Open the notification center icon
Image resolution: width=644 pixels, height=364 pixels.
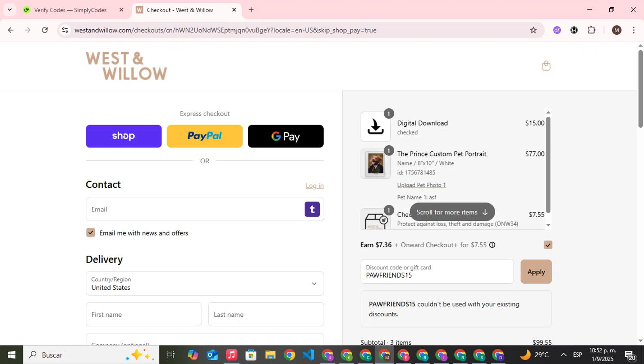coord(630,355)
